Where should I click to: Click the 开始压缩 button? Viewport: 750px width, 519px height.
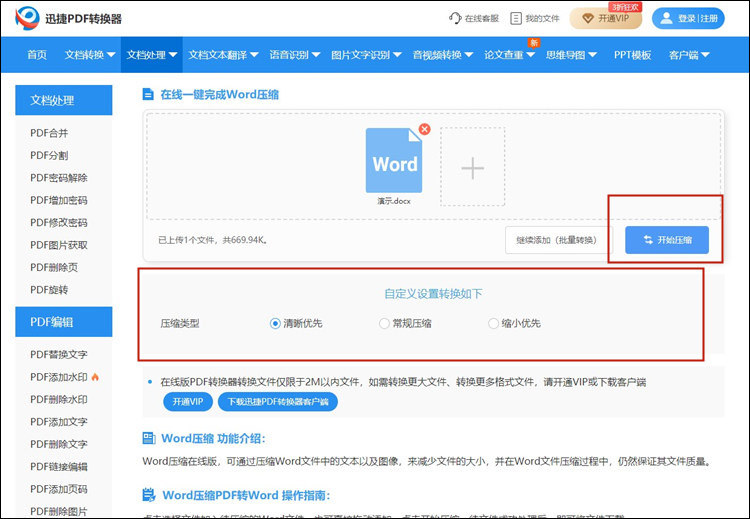[667, 240]
